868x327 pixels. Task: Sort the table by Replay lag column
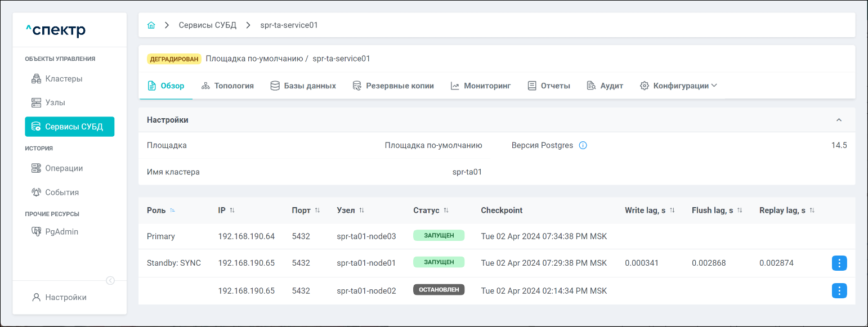pyautogui.click(x=812, y=210)
